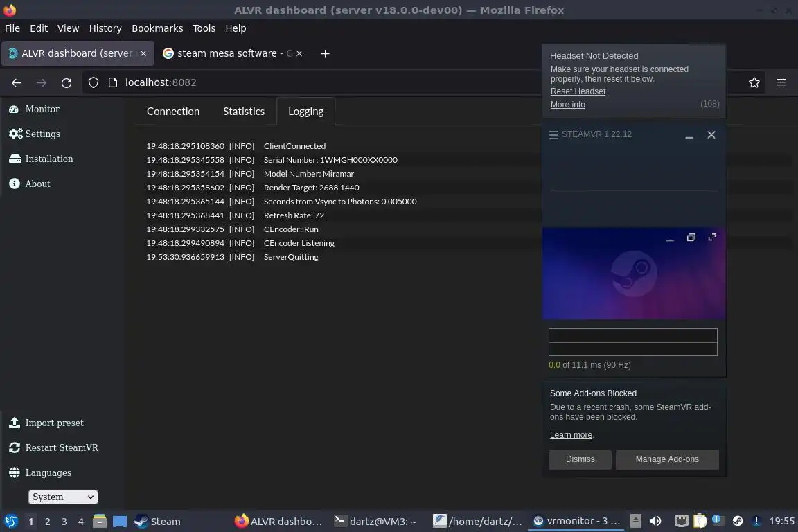Dismiss the add-ons blocked notice
798x532 pixels.
[x=580, y=459]
